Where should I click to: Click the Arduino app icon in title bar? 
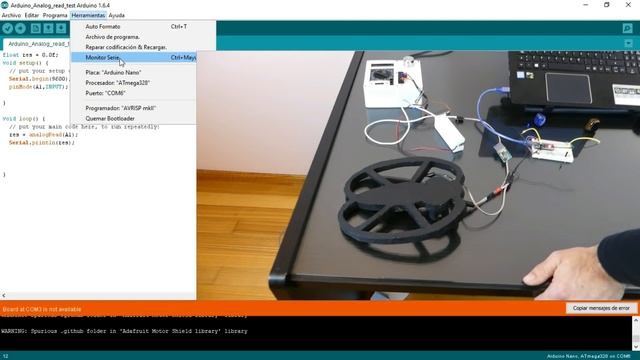tap(4, 5)
